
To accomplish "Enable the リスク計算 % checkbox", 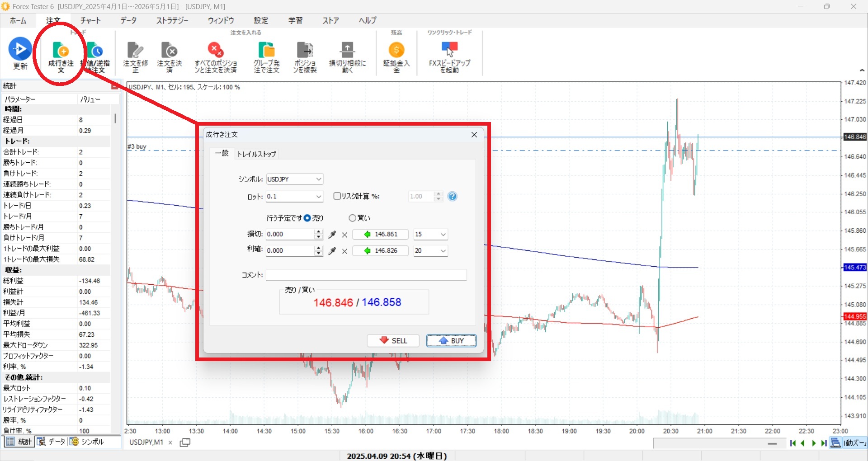I will 337,196.
